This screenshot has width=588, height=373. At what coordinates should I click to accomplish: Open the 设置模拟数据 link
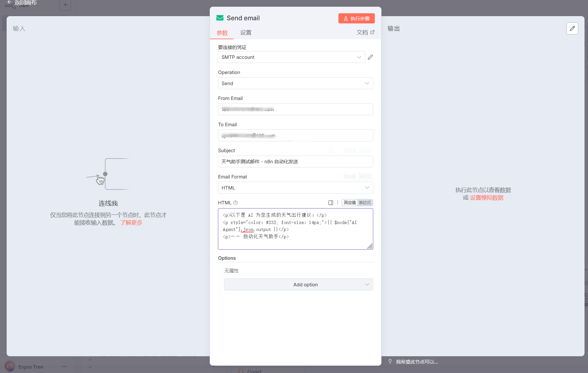[486, 198]
